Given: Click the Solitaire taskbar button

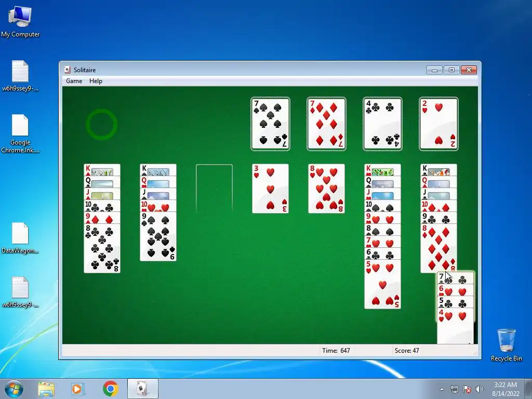Looking at the screenshot, I should pos(142,389).
